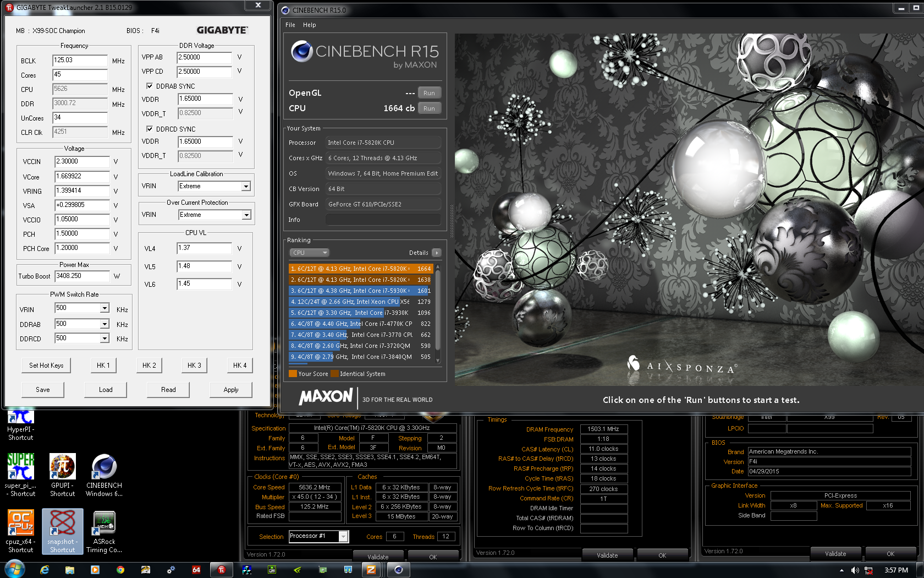Viewport: 924px width, 578px height.
Task: Click the Cores multiplier input field
Action: click(x=80, y=75)
